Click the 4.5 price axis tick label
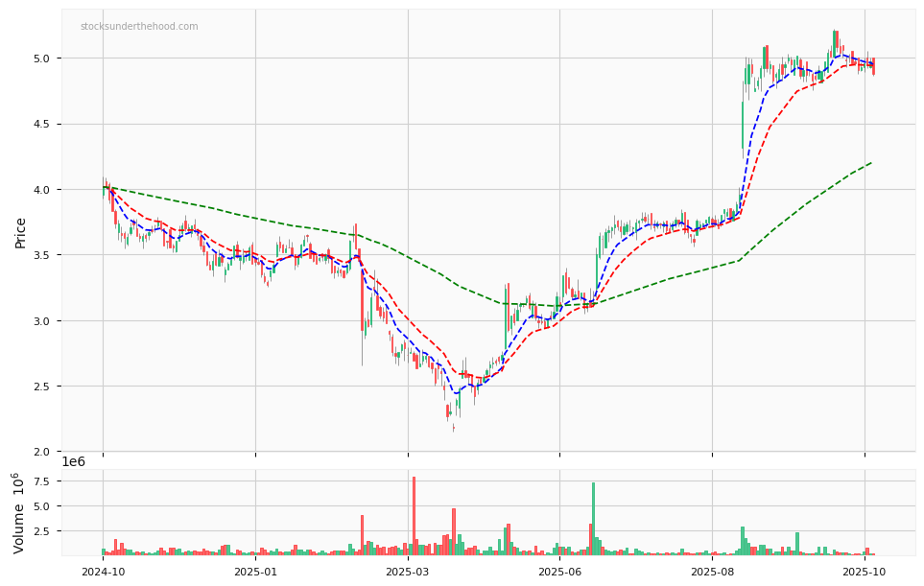The width and height of the screenshot is (924, 586). pos(43,125)
